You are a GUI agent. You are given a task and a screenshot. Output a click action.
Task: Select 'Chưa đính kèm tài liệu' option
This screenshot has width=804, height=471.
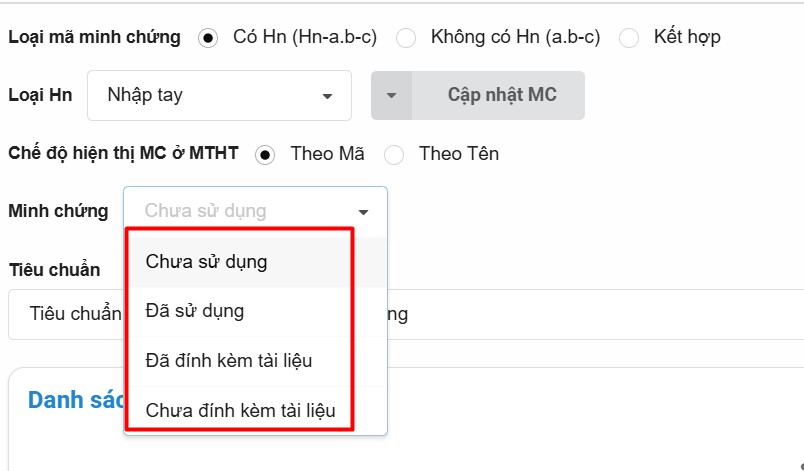(240, 410)
